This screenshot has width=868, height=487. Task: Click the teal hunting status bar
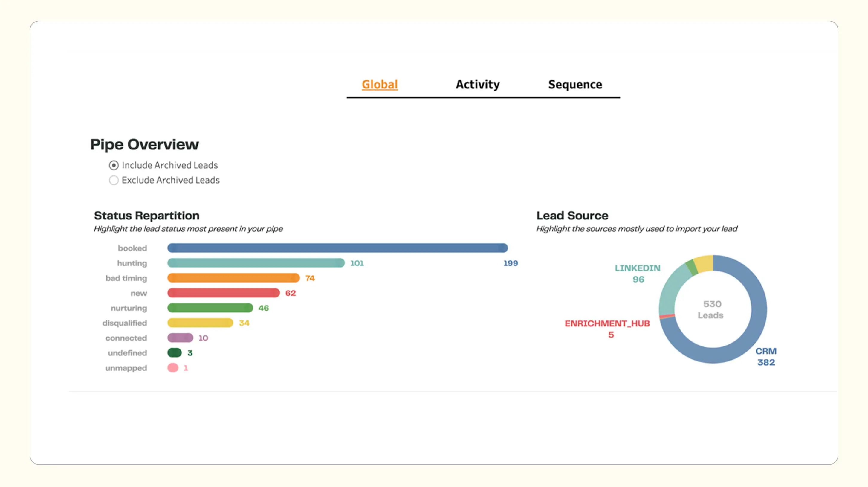point(256,263)
